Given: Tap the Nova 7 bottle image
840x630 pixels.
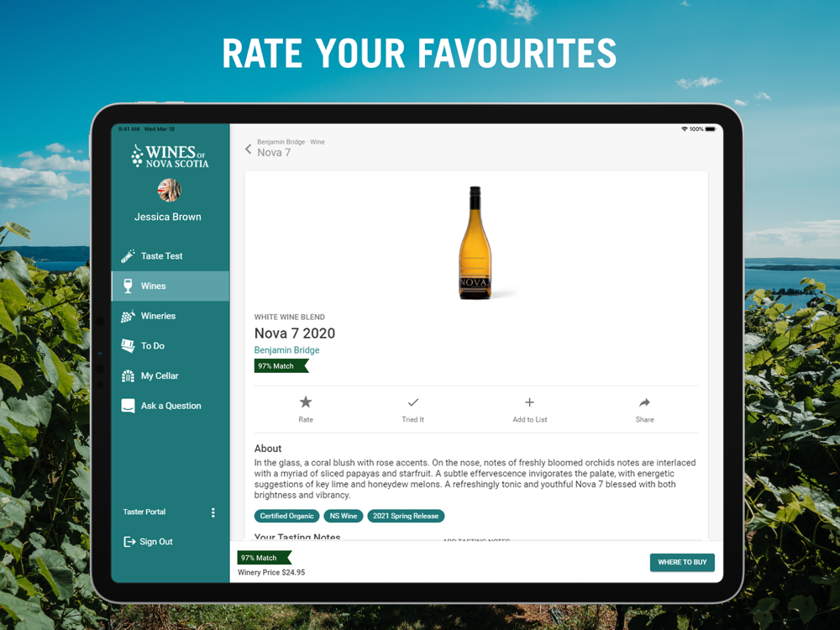Looking at the screenshot, I should [x=475, y=243].
